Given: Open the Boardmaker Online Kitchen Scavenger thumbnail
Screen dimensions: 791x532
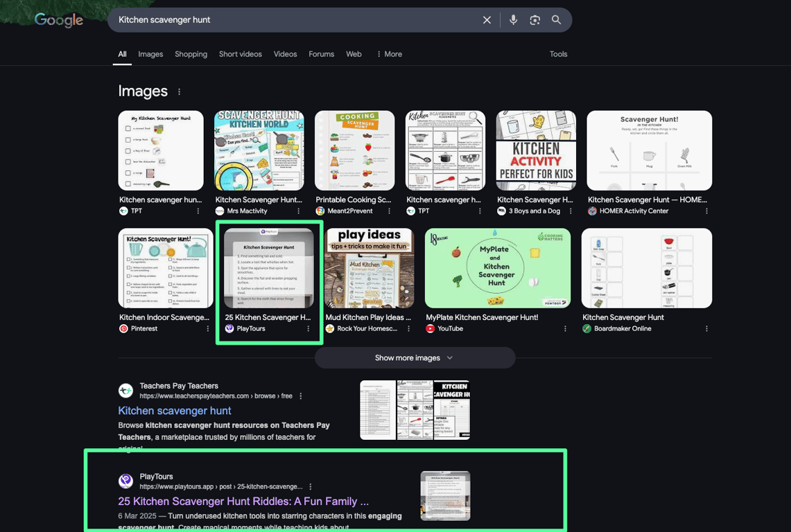Looking at the screenshot, I should coord(647,268).
